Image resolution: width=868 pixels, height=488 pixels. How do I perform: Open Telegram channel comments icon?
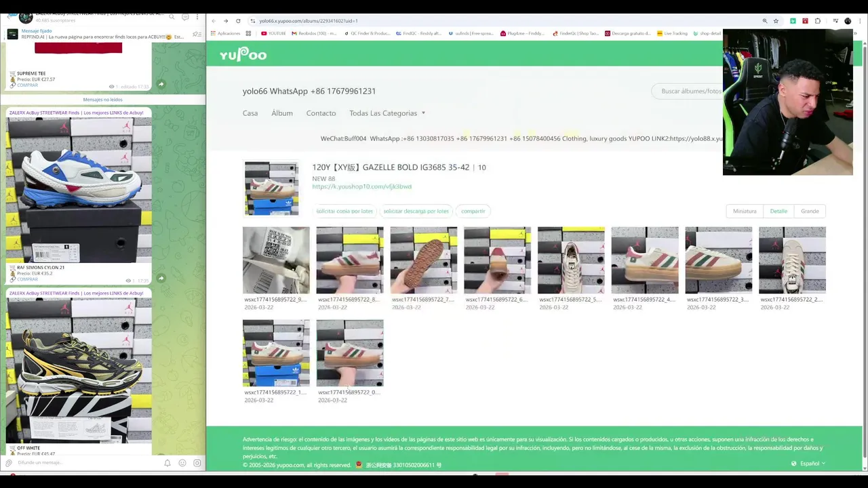(x=185, y=17)
